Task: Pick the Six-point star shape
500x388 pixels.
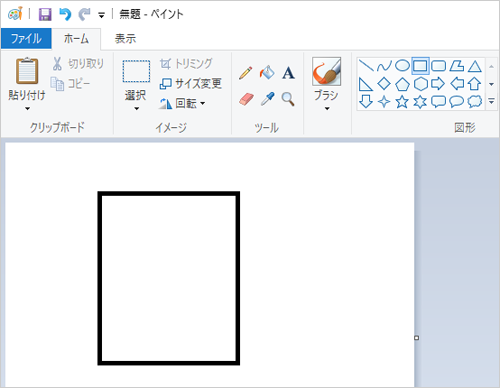Action: coord(420,101)
